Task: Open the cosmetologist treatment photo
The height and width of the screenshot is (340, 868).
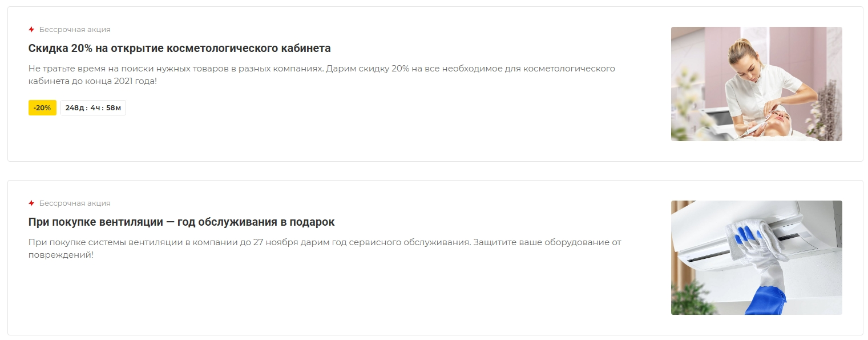Action: [x=756, y=84]
